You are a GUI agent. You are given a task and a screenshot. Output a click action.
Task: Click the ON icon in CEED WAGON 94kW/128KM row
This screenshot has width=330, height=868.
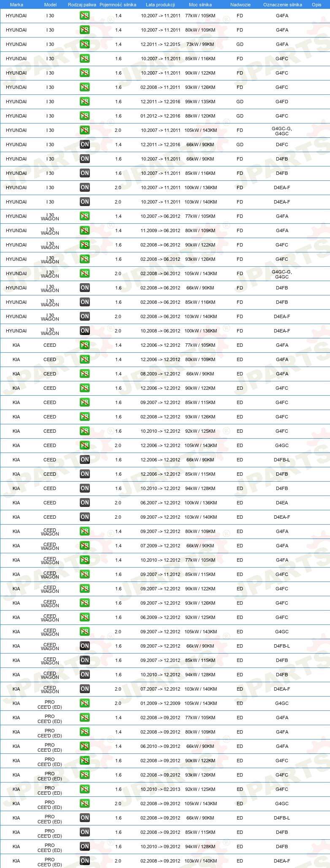click(84, 675)
